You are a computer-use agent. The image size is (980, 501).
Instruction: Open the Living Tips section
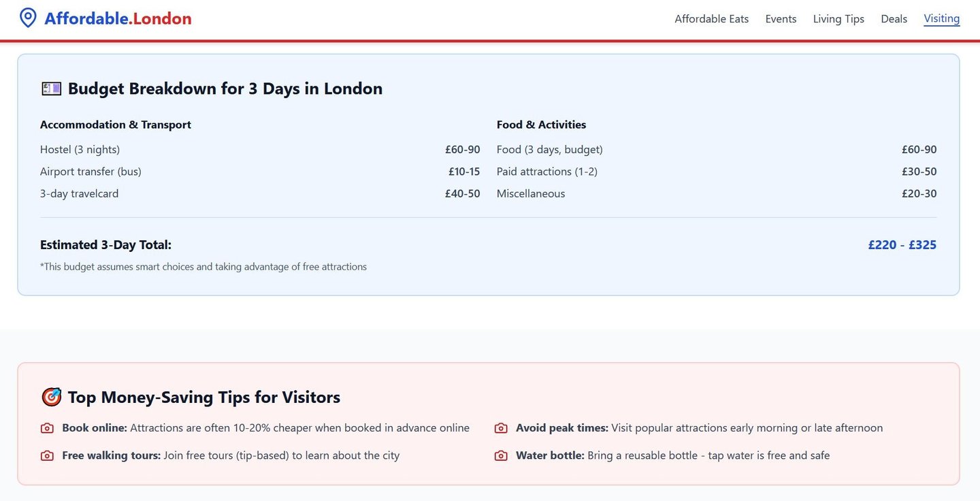(x=838, y=19)
